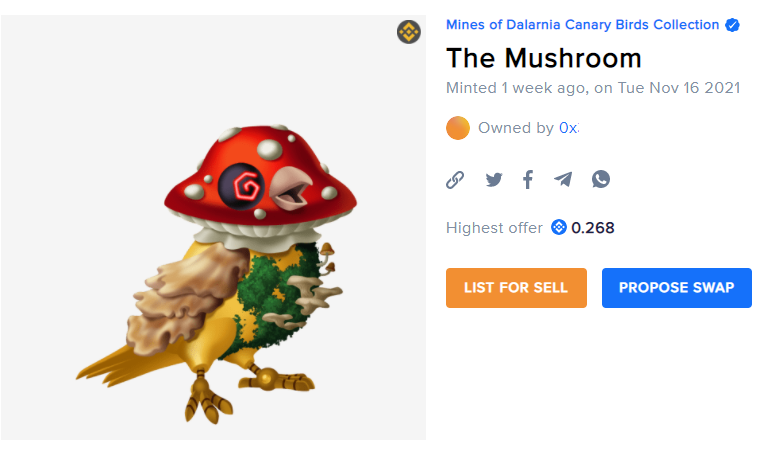Open Mines of Dalarnia Canary Birds Collection
The image size is (769, 452).
pos(582,25)
